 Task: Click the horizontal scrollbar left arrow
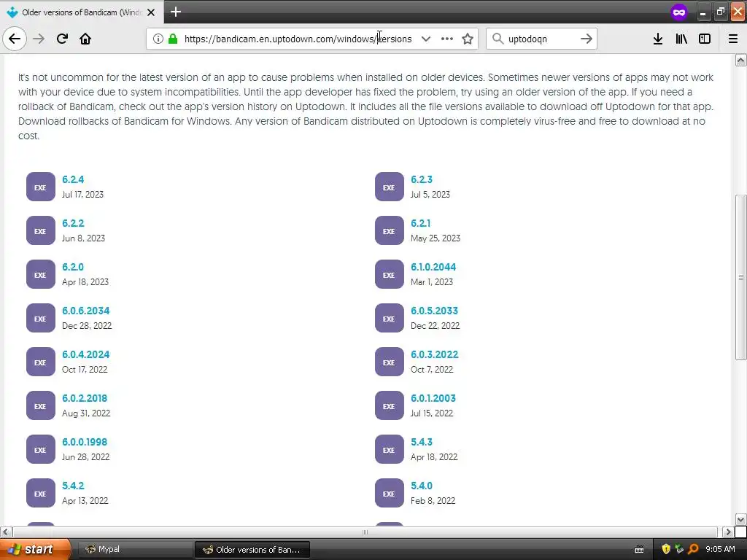[x=6, y=532]
